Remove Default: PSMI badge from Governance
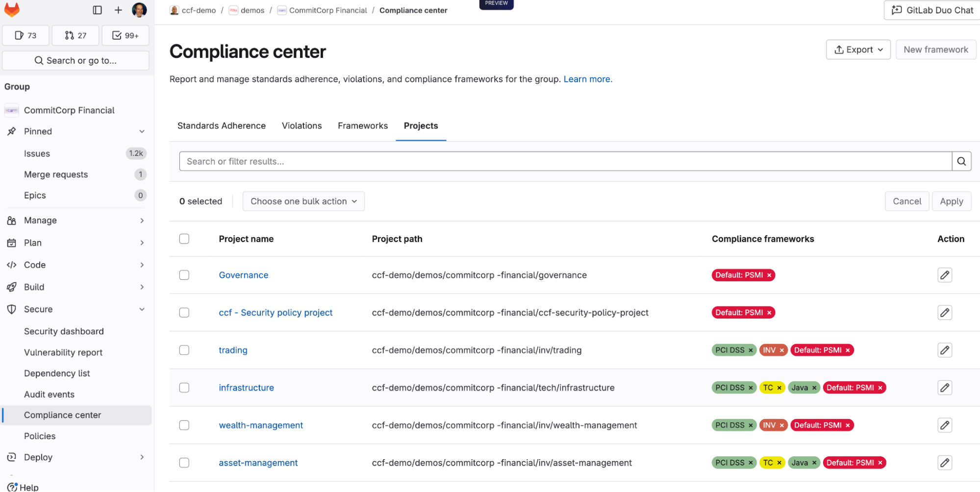 (x=769, y=275)
